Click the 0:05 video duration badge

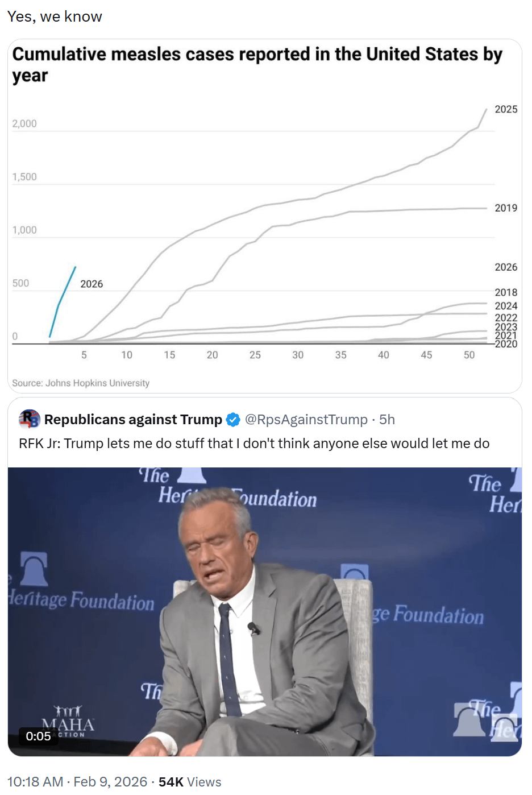click(x=39, y=736)
